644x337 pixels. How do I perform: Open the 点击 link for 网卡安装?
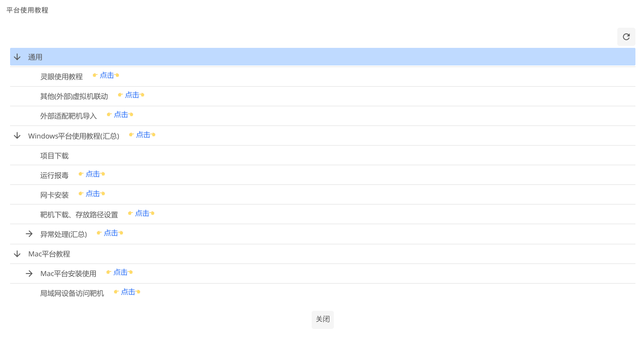click(92, 194)
